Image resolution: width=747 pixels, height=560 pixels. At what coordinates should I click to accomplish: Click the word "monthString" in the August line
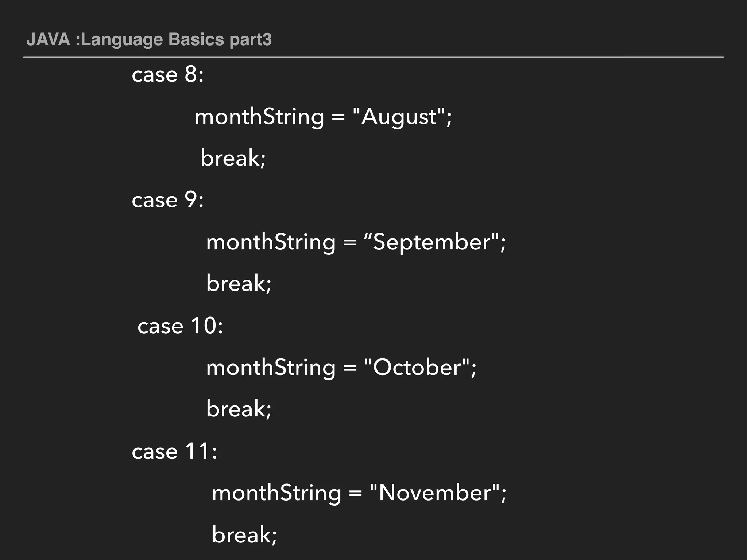pyautogui.click(x=259, y=117)
